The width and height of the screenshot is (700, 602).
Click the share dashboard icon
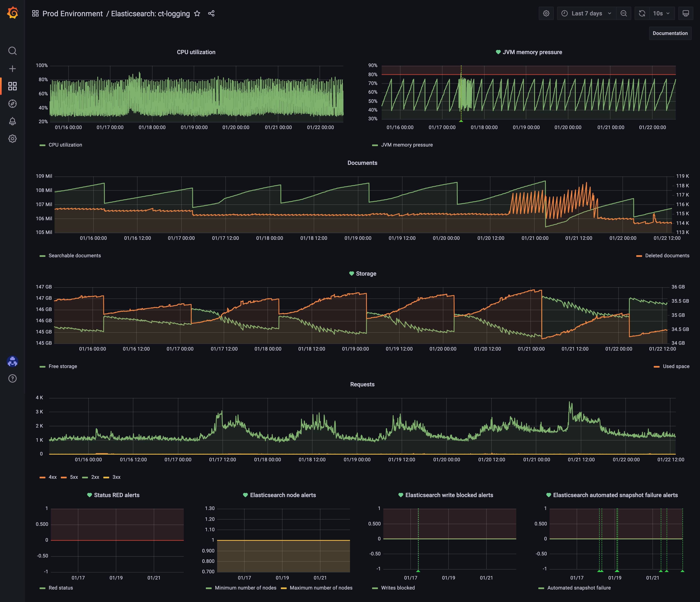point(211,14)
